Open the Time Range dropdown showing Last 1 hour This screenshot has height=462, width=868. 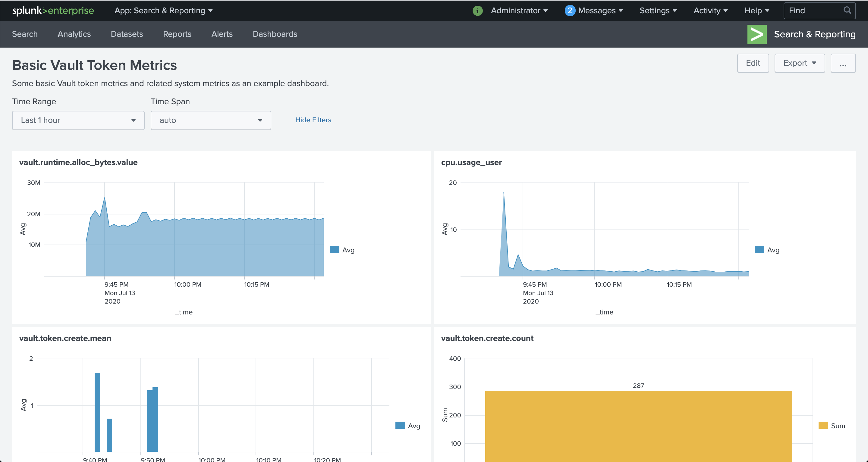tap(78, 120)
